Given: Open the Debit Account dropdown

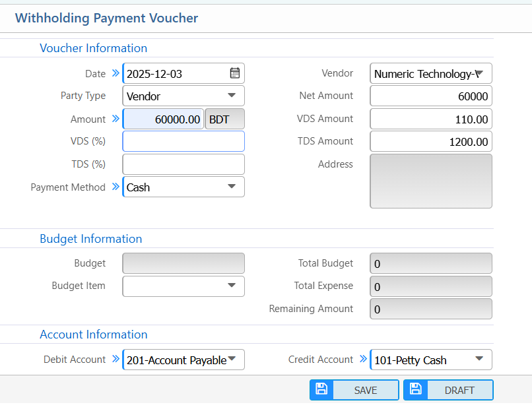Looking at the screenshot, I should [233, 360].
